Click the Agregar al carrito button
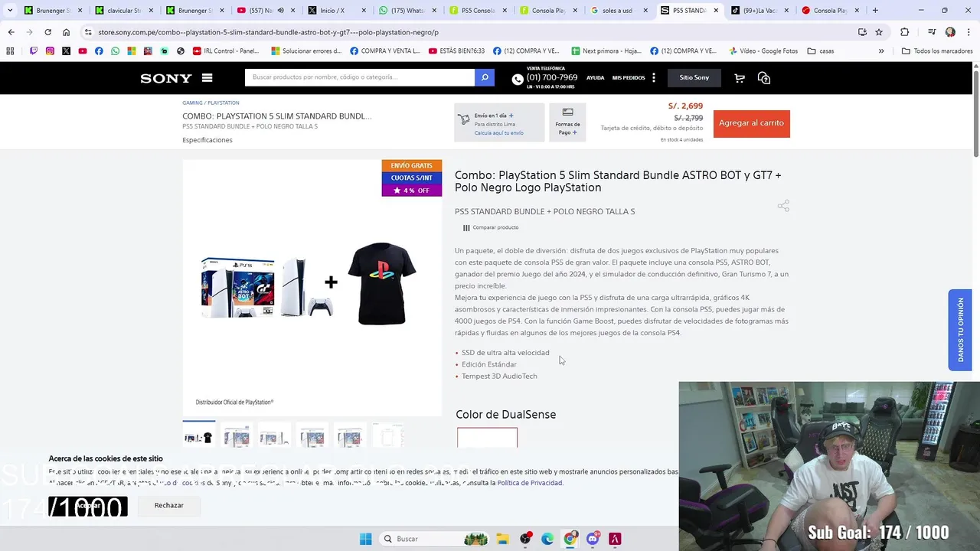Screen dimensions: 980x551 point(751,123)
